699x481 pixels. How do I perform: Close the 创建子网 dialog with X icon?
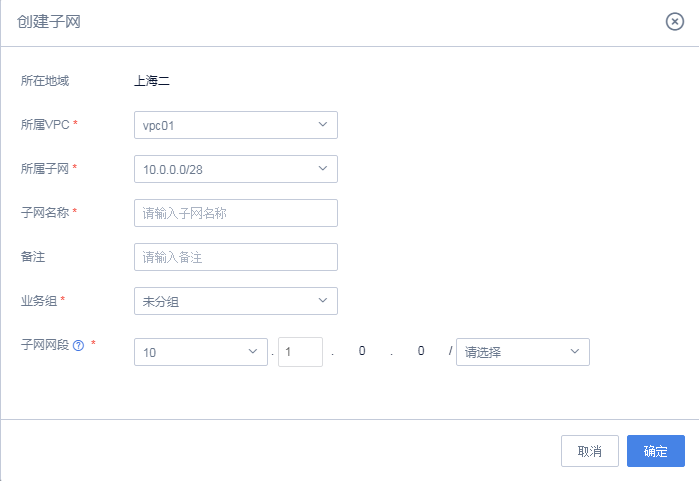(675, 22)
